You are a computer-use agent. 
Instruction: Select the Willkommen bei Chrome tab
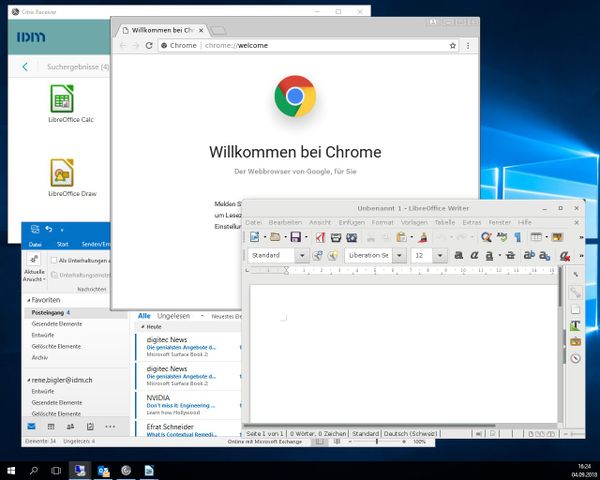click(x=163, y=30)
